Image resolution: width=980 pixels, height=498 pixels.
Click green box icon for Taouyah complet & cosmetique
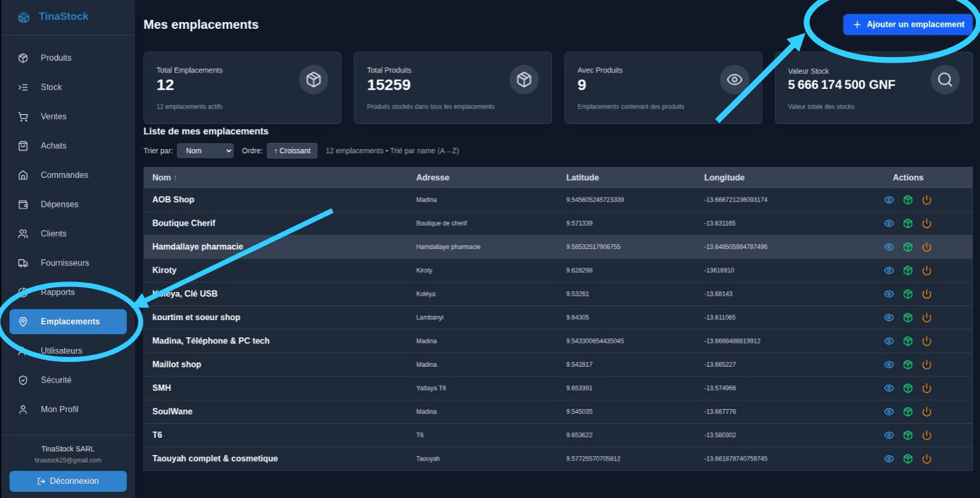[x=908, y=459]
